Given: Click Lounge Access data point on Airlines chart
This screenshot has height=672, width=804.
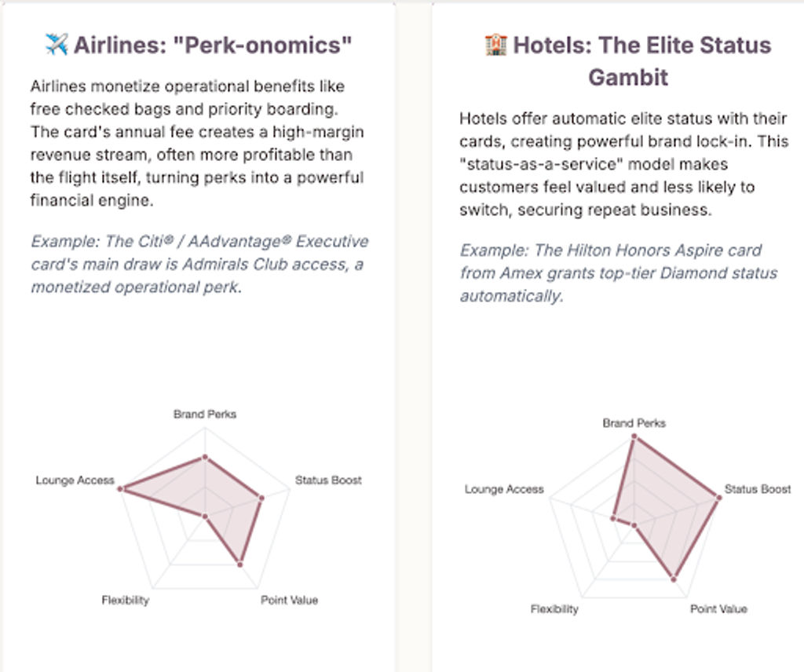Looking at the screenshot, I should tap(120, 489).
